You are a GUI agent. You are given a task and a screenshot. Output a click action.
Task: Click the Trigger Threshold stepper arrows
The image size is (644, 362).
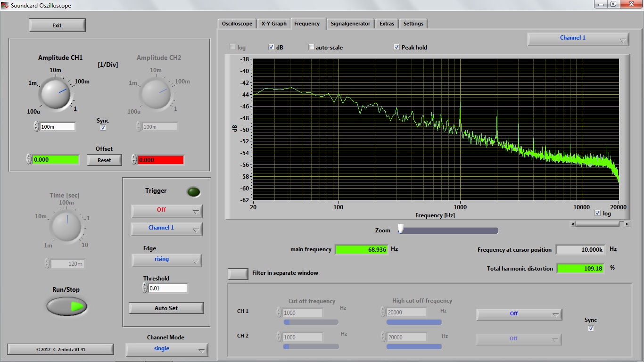click(x=145, y=288)
